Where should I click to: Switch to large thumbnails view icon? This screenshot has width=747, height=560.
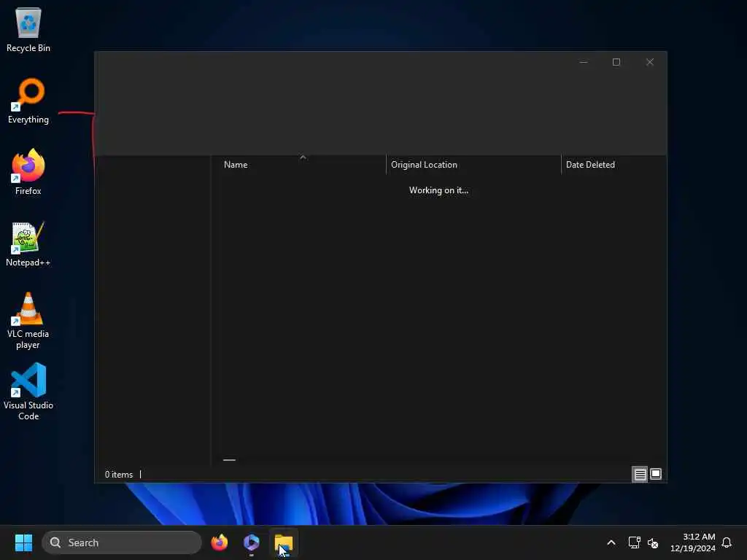click(x=656, y=474)
